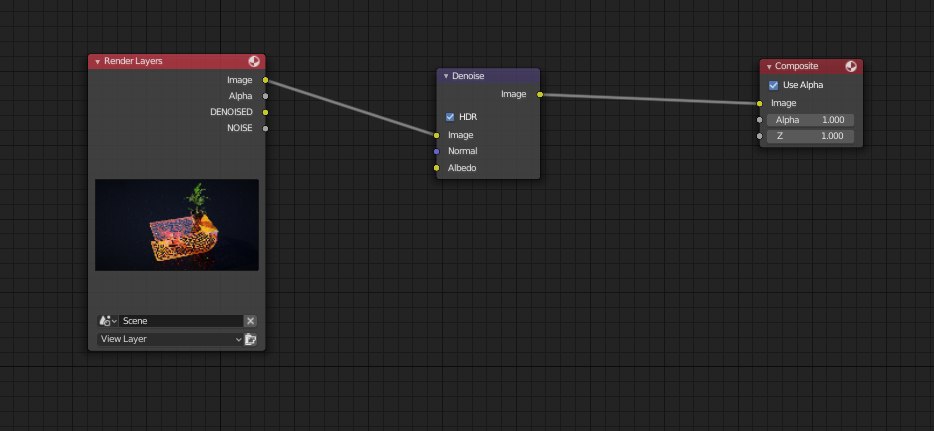934x431 pixels.
Task: Uncheck the HDR checkbox in Denoise
Action: (x=450, y=117)
